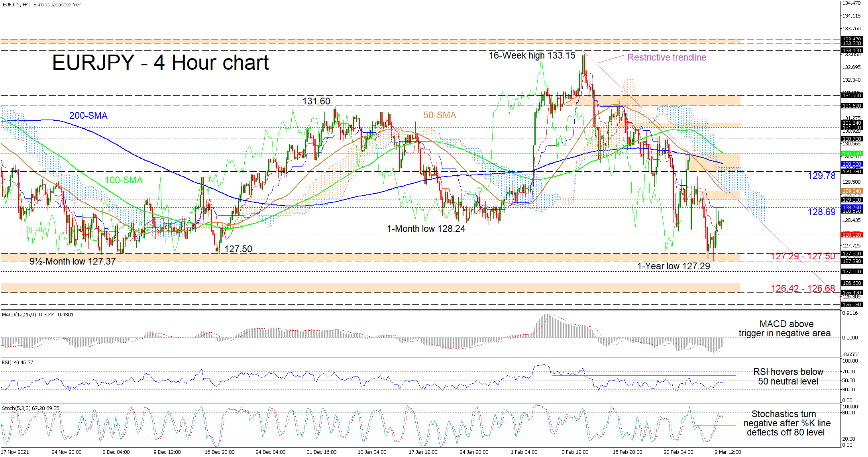Click the EURJPY 4 Hour chart title
This screenshot has height=457, width=868.
coord(160,63)
